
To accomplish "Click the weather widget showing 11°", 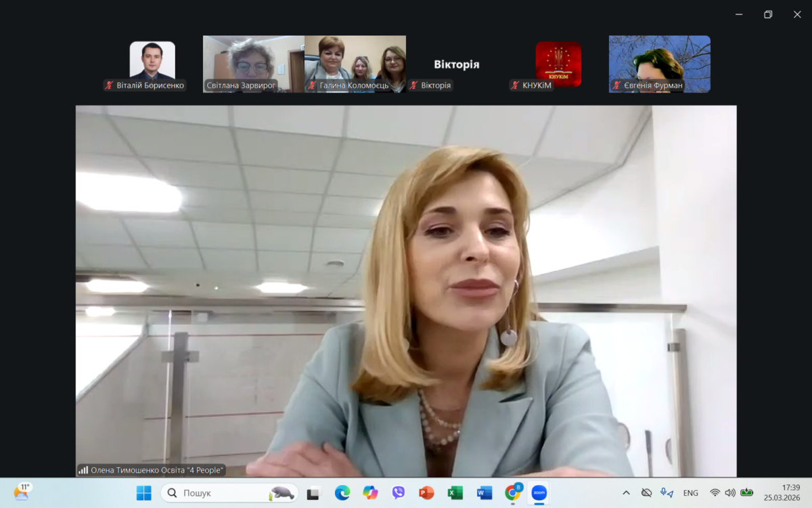I will click(22, 492).
